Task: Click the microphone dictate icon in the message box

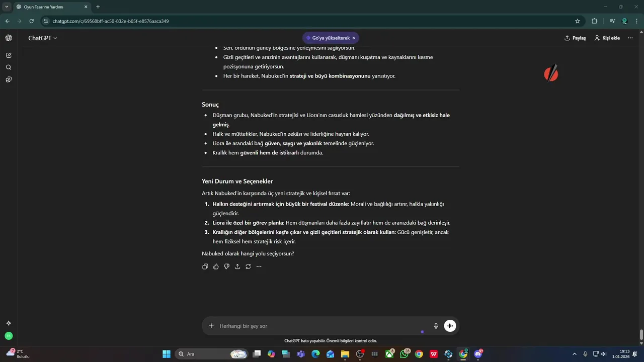Action: [x=436, y=326]
